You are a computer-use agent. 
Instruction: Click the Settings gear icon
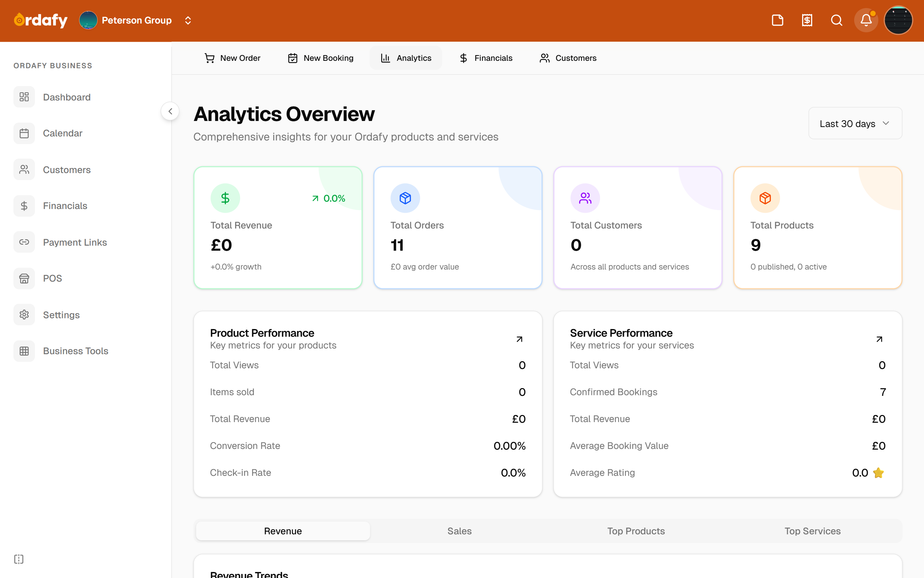pyautogui.click(x=24, y=315)
